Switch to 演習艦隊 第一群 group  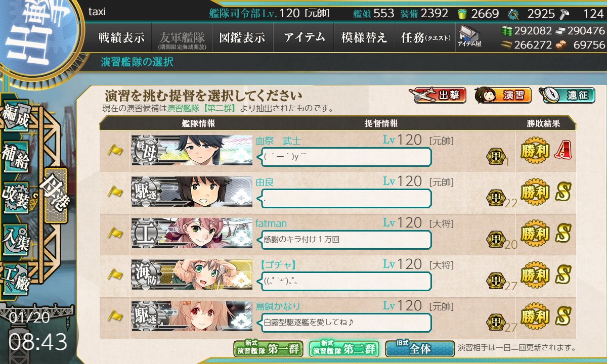[268, 348]
